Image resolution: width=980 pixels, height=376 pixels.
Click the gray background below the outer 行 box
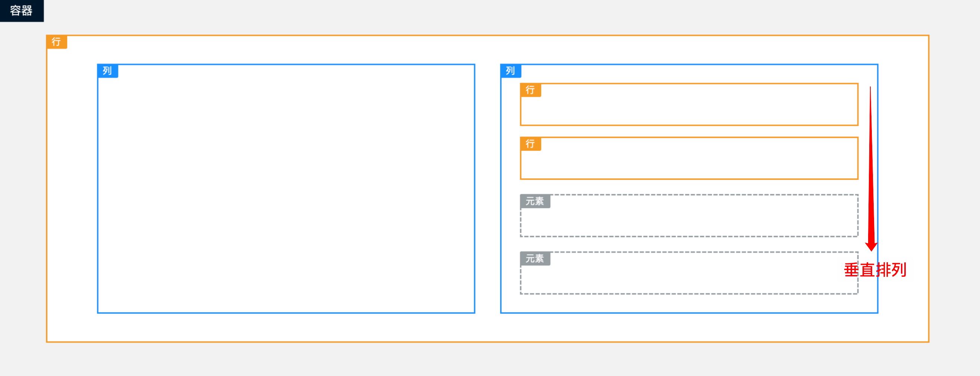click(487, 360)
